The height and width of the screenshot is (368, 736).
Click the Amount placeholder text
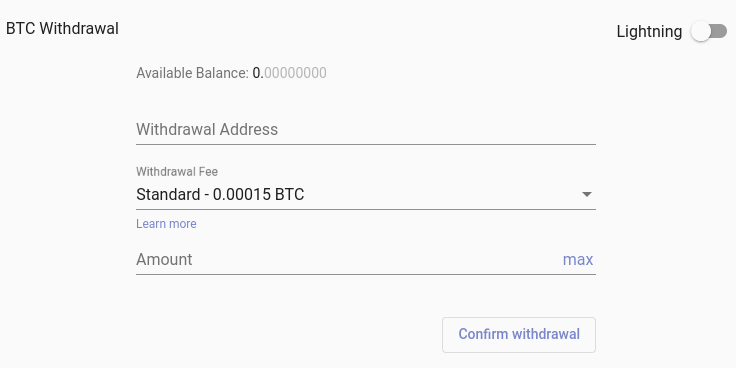pyautogui.click(x=164, y=260)
